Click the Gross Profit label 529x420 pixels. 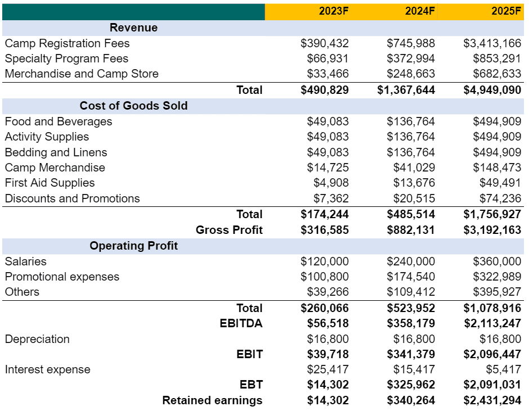point(229,230)
